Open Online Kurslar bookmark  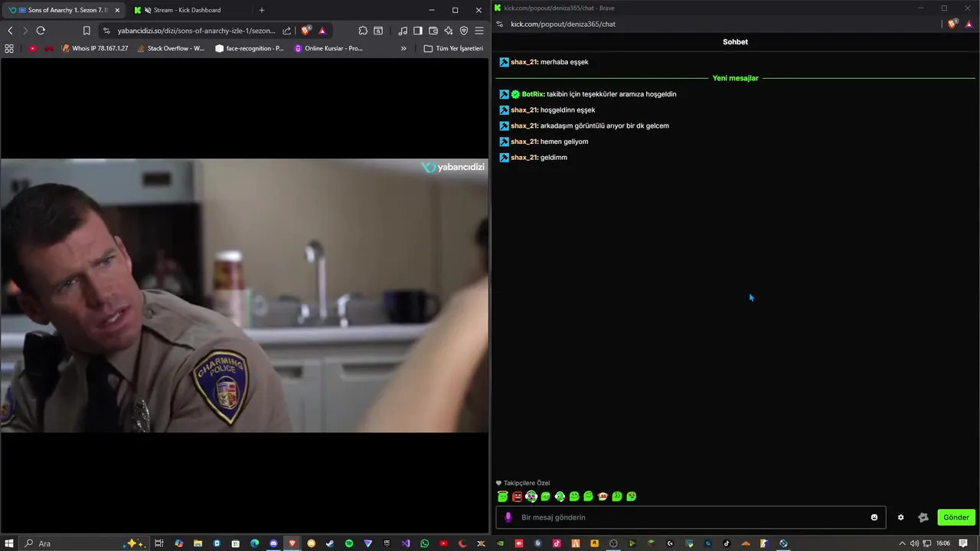328,48
